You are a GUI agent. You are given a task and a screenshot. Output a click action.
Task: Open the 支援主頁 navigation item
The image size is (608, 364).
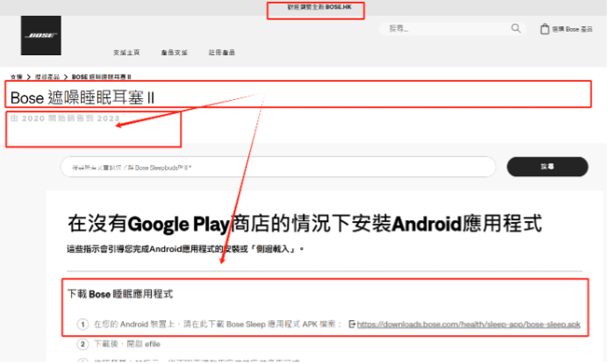point(128,53)
